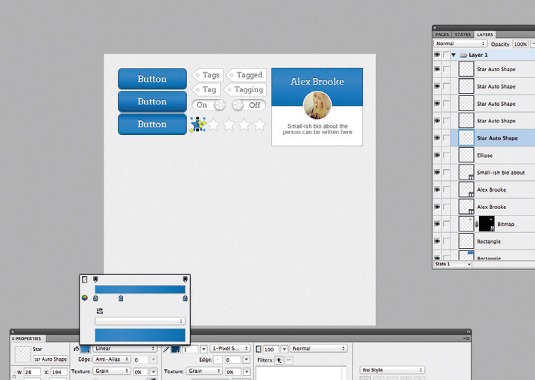Screen dimensions: 535x380
Task: Click the pencil stroke color icon
Action: click(x=166, y=349)
